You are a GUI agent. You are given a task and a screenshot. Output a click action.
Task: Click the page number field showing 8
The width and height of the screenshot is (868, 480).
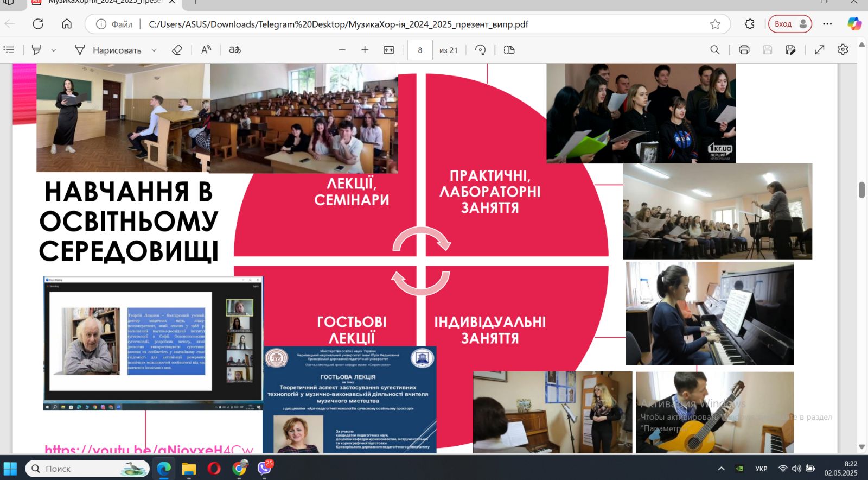[420, 50]
